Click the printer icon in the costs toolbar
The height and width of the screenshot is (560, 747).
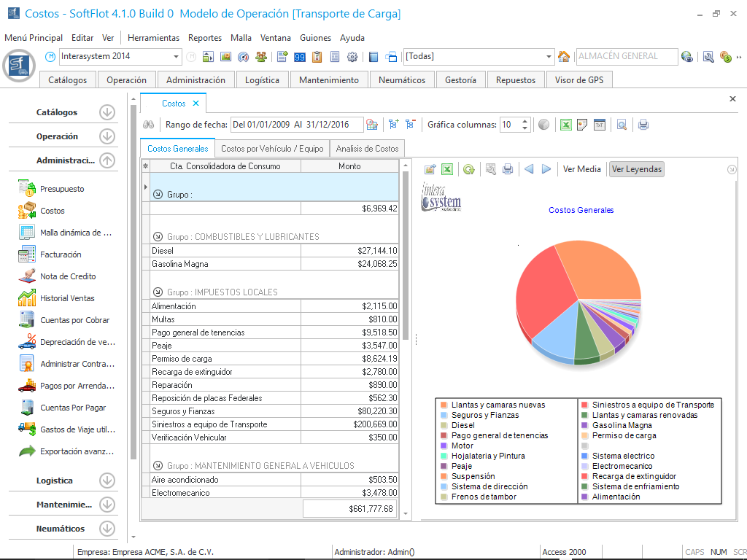click(x=643, y=125)
